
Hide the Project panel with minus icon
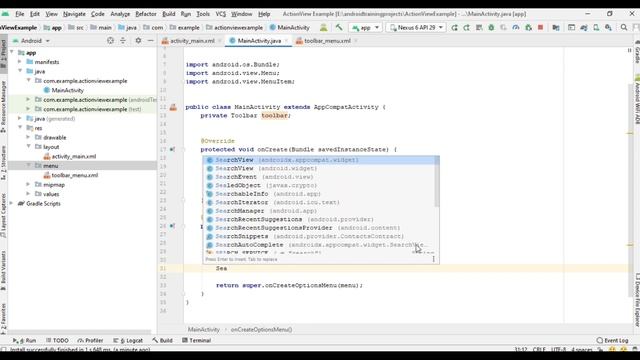(x=151, y=40)
